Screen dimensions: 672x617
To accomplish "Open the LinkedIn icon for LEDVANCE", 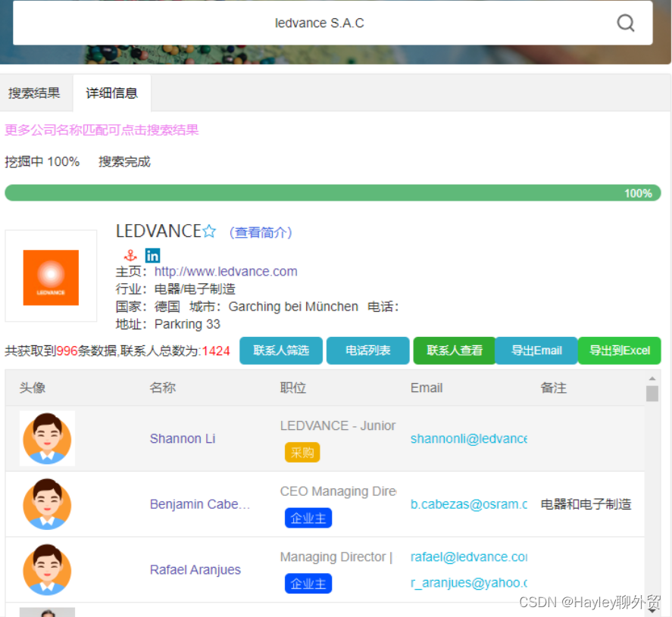I will click(x=152, y=256).
